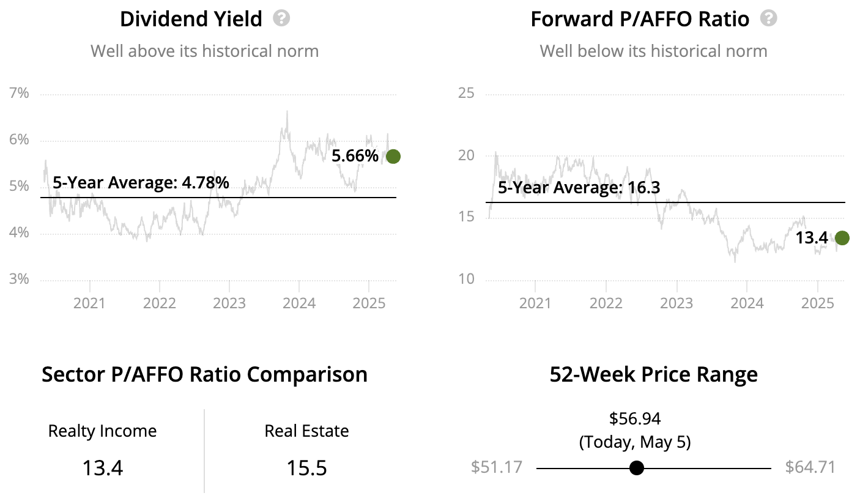
Task: Click the Real Estate 15.5 sector value
Action: pos(306,469)
